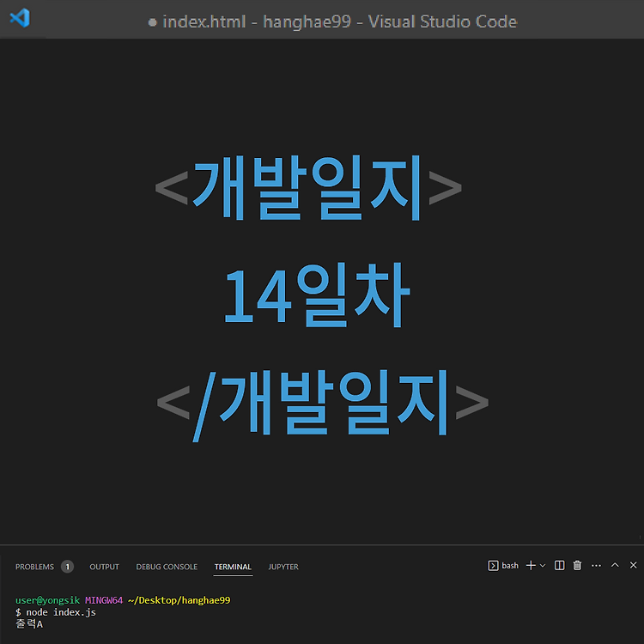The width and height of the screenshot is (644, 644).
Task: Open the launch profile dropdown arrow
Action: click(x=543, y=566)
